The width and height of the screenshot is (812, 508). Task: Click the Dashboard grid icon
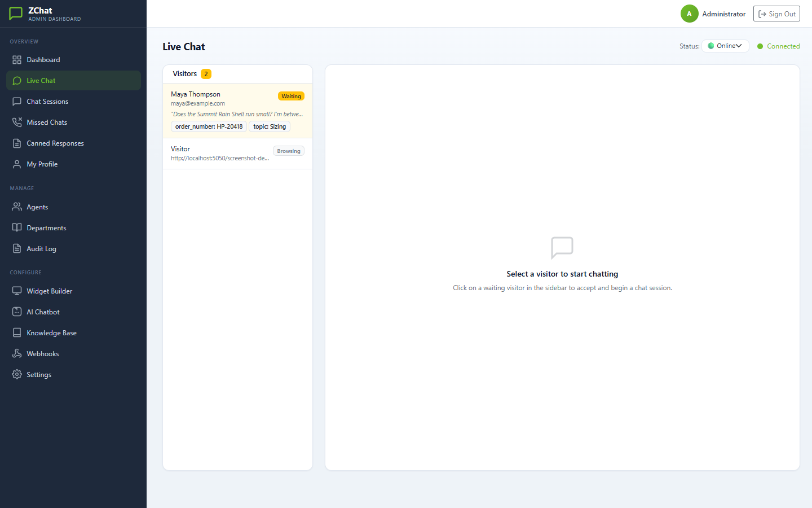coord(17,60)
